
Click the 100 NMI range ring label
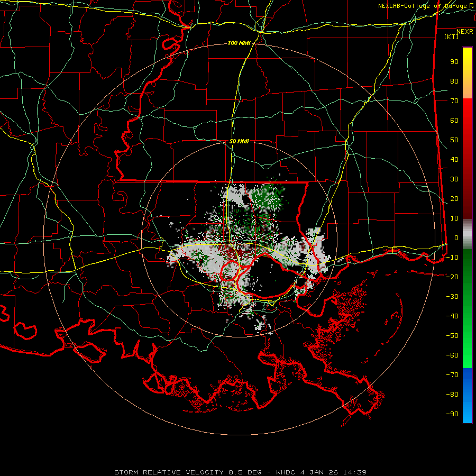click(x=239, y=43)
